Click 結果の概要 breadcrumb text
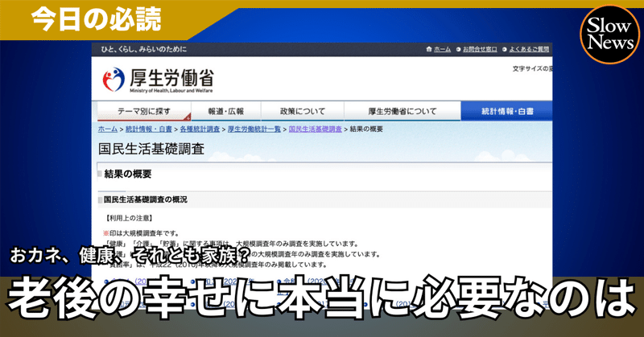Image resolution: width=644 pixels, height=337 pixels. [x=366, y=129]
